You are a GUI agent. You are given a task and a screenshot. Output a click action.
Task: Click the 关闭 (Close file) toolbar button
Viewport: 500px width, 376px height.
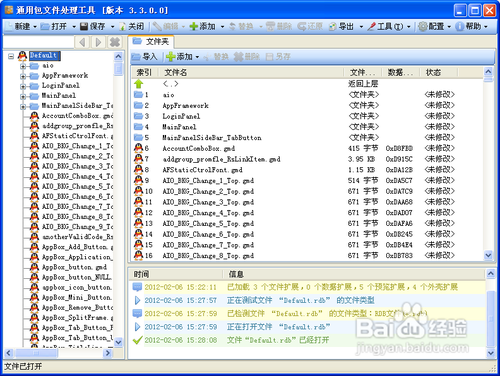pyautogui.click(x=132, y=26)
